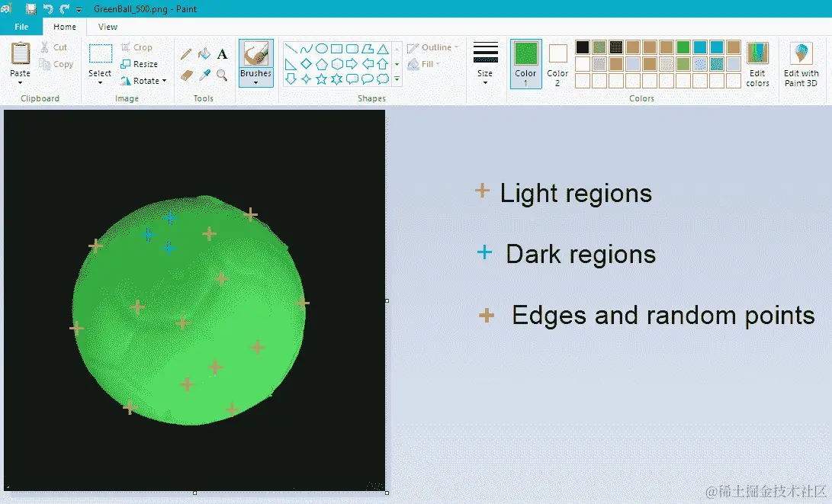This screenshot has height=504, width=832.
Task: Choose the Cloud callout shape
Action: [x=383, y=79]
